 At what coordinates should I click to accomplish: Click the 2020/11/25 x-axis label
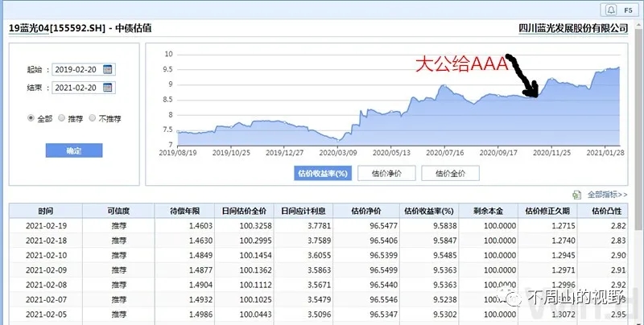[x=551, y=153]
